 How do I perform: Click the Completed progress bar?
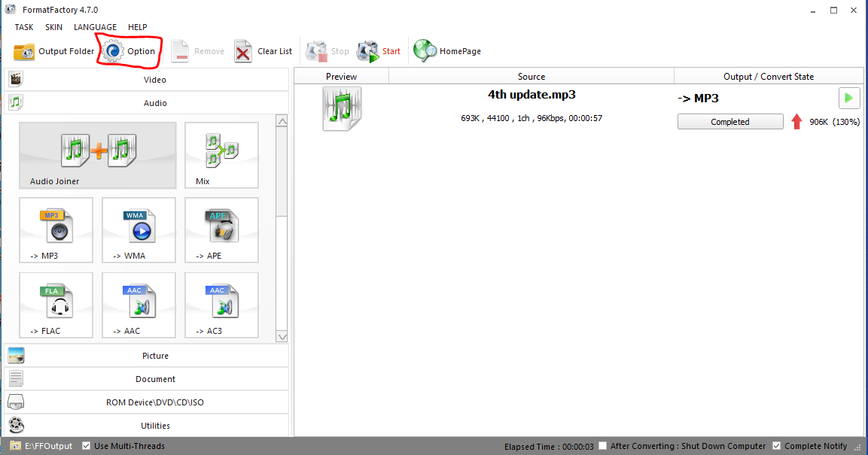tap(730, 122)
